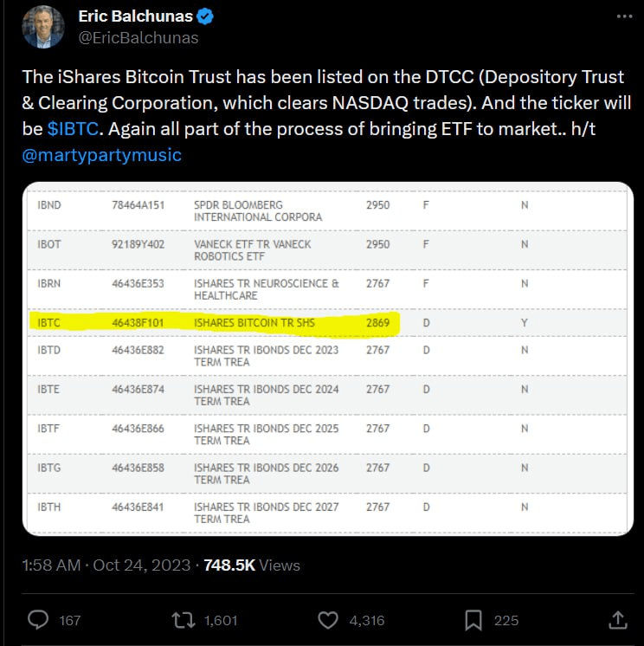Open the @EricBalchunas handle link

pos(138,37)
